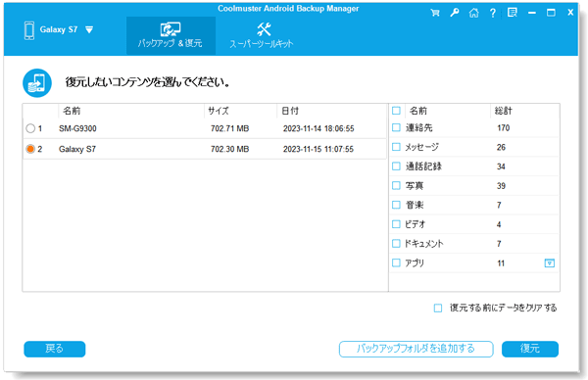Click the key registration icon
Screen dimensions: 588x380
[455, 13]
